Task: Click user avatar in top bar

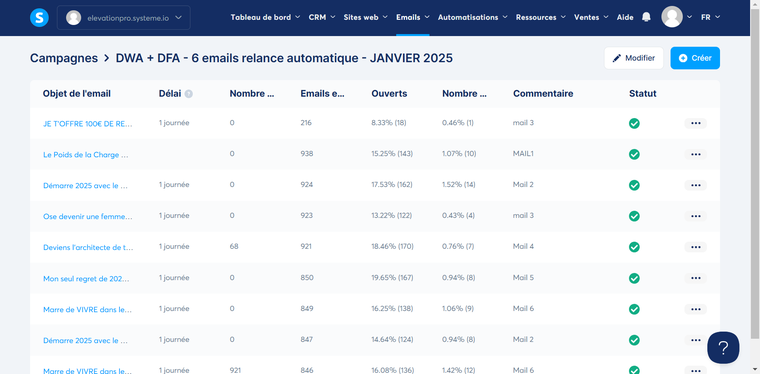Action: pos(672,17)
